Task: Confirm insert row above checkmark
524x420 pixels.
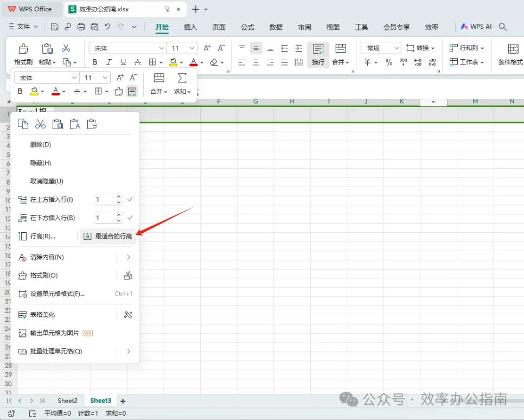Action: (x=130, y=199)
